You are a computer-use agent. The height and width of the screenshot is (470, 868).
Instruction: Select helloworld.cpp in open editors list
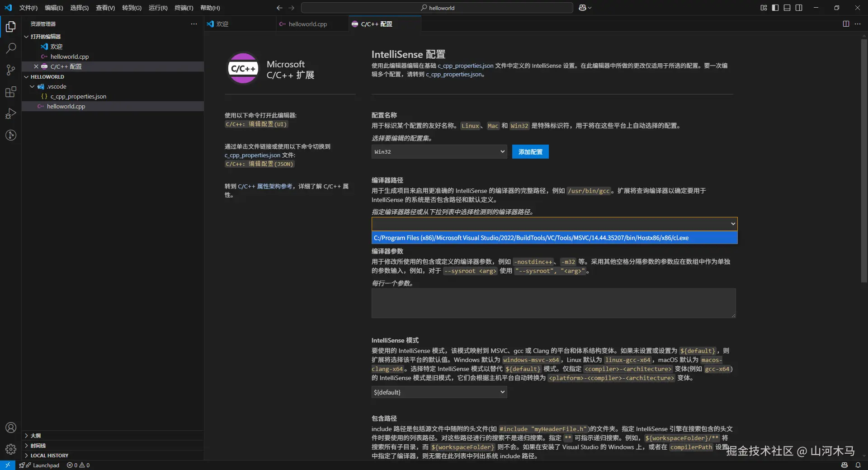(70, 56)
